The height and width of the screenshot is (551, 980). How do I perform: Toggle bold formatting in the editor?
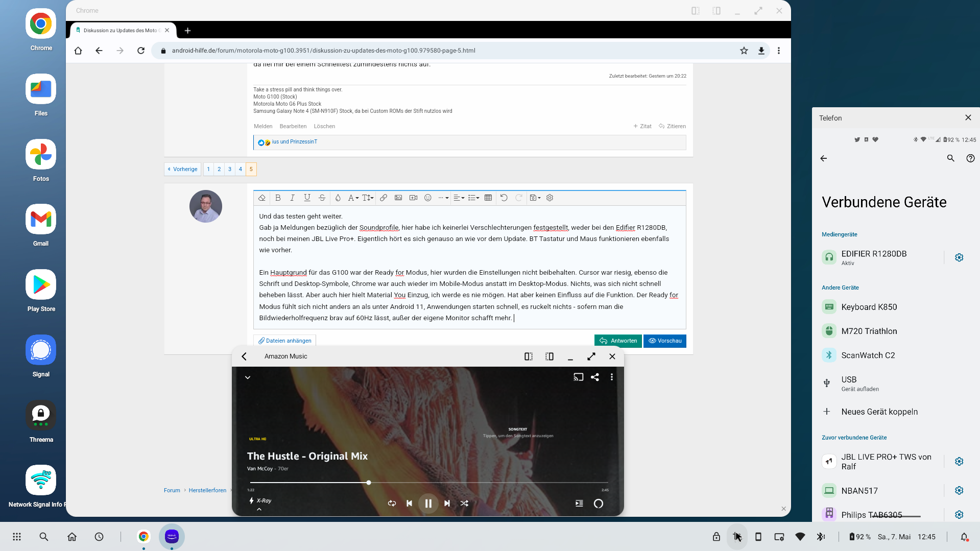click(x=278, y=198)
